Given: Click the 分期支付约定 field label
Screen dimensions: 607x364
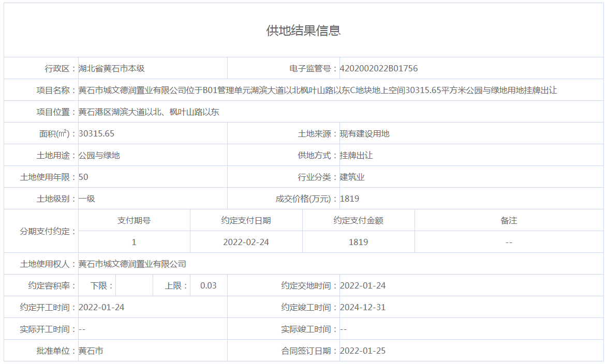Looking at the screenshot, I should pyautogui.click(x=49, y=231).
